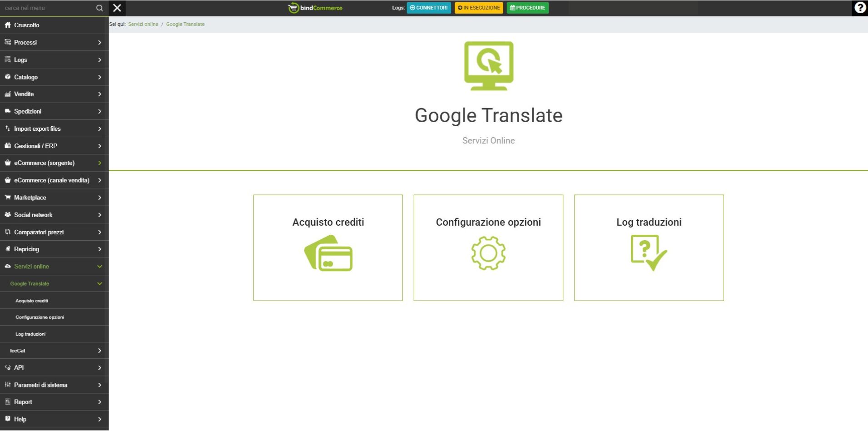This screenshot has height=431, width=868.
Task: Focus the cerca nel menu search field
Action: tap(48, 8)
